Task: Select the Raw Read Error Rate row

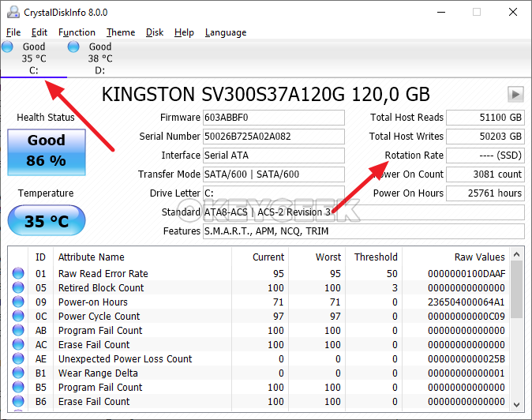Action: pyautogui.click(x=259, y=273)
